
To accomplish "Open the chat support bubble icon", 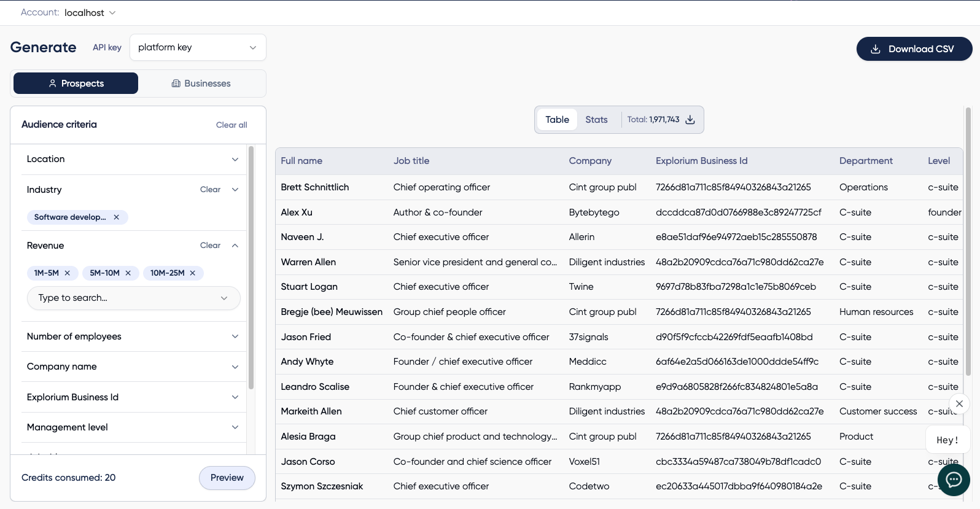I will [x=954, y=480].
